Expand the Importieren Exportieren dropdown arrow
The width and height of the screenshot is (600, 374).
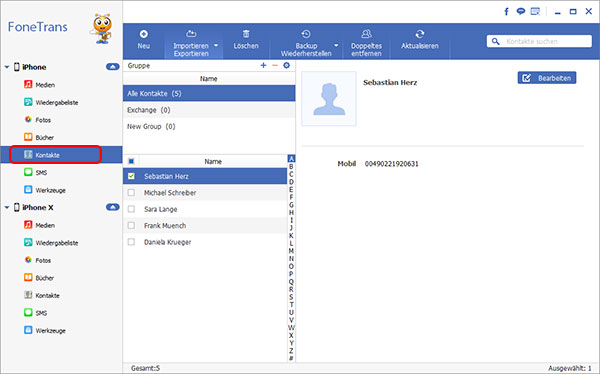216,45
